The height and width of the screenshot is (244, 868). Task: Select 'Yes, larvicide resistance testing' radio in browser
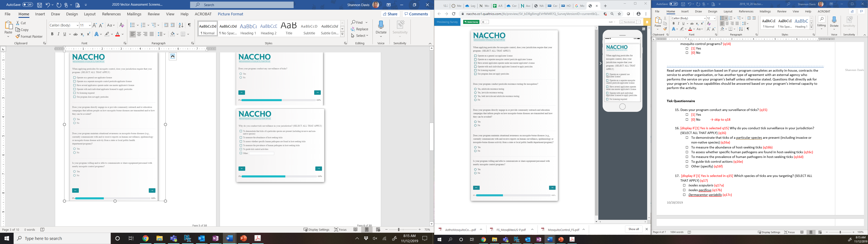475,92
